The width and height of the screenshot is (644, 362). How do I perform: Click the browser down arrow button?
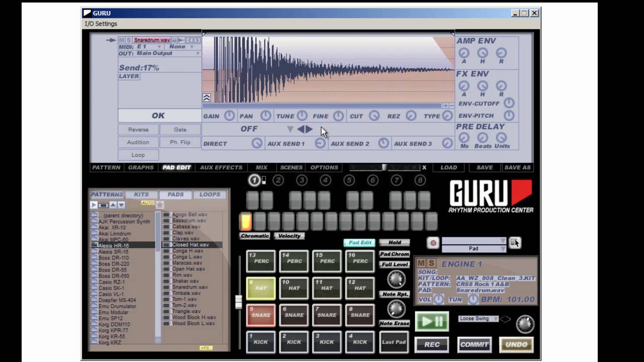point(121,205)
